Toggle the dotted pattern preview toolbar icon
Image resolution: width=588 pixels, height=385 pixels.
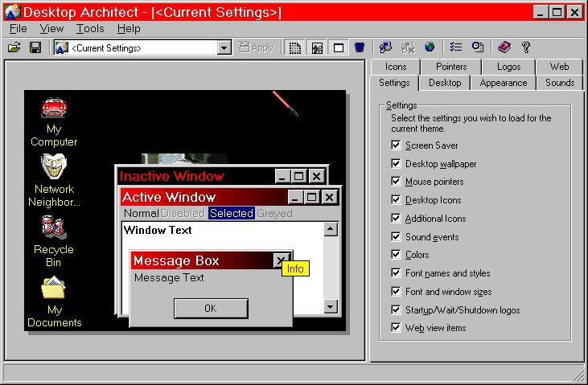tap(295, 47)
